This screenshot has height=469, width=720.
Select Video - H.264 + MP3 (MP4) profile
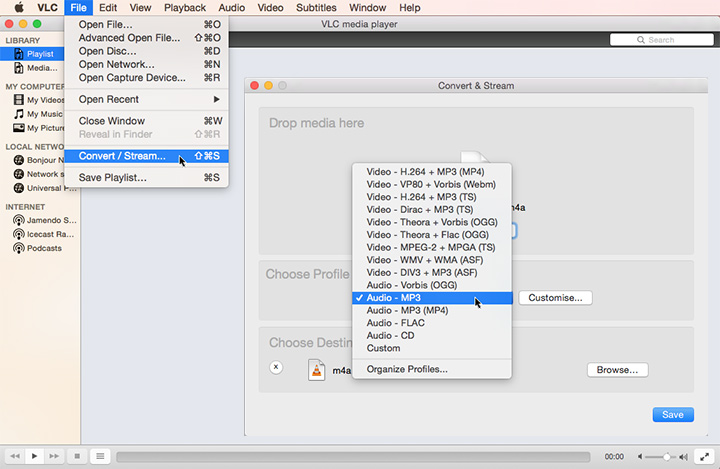click(x=432, y=172)
